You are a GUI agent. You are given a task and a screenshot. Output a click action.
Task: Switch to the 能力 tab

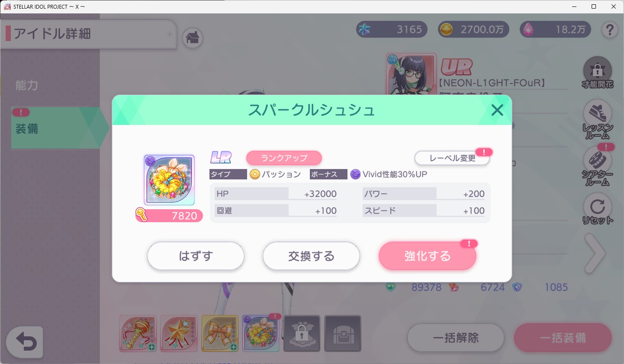click(x=27, y=85)
